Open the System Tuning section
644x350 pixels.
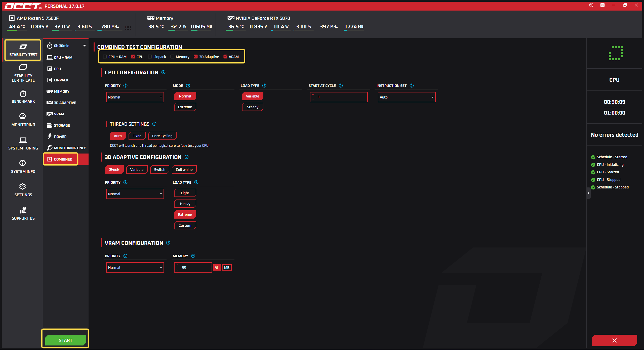tap(23, 143)
